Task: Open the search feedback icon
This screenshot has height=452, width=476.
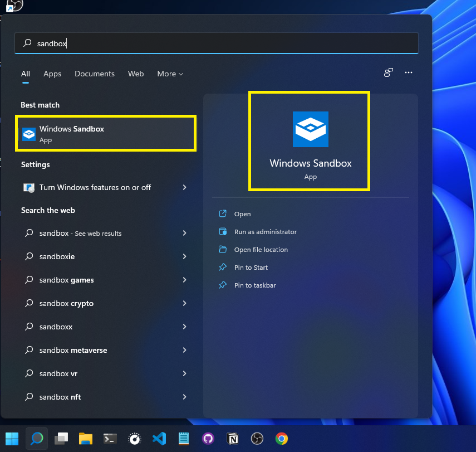Action: [x=388, y=72]
